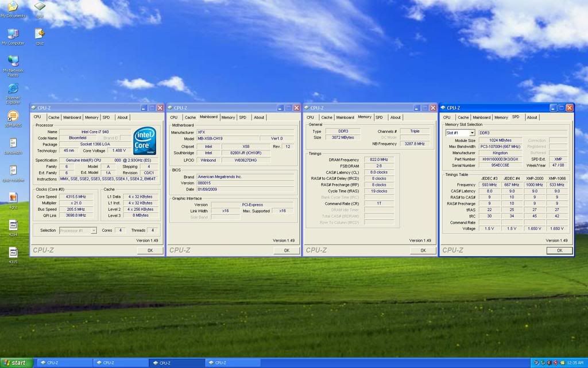Select the 4ghz image file icon
Viewport: 588px width, 368px height.
click(x=13, y=201)
